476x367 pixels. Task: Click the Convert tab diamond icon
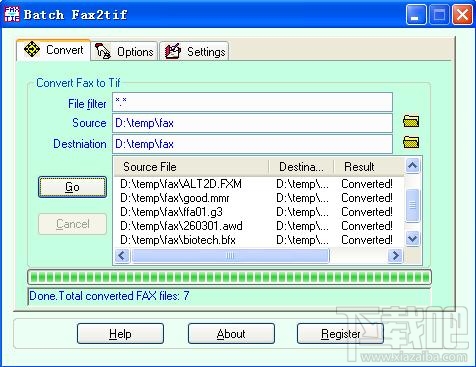tap(32, 49)
